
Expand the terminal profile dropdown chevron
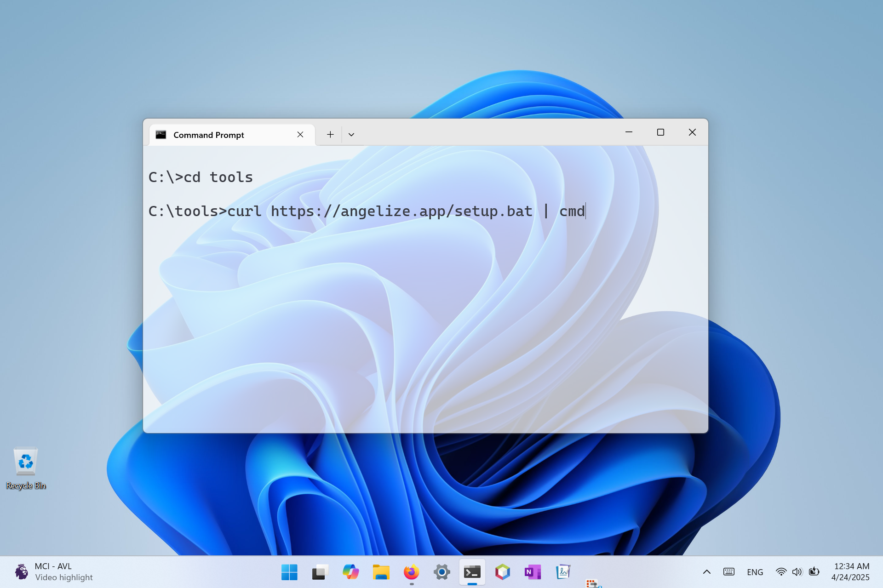[351, 135]
